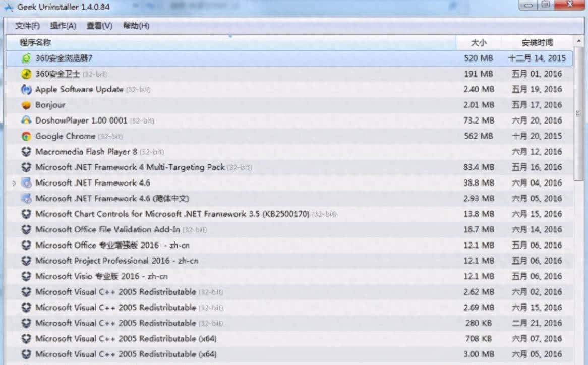Screen dimensions: 588x365
Task: Select Microsoft Office File Validation Add-In name
Action: (x=107, y=229)
